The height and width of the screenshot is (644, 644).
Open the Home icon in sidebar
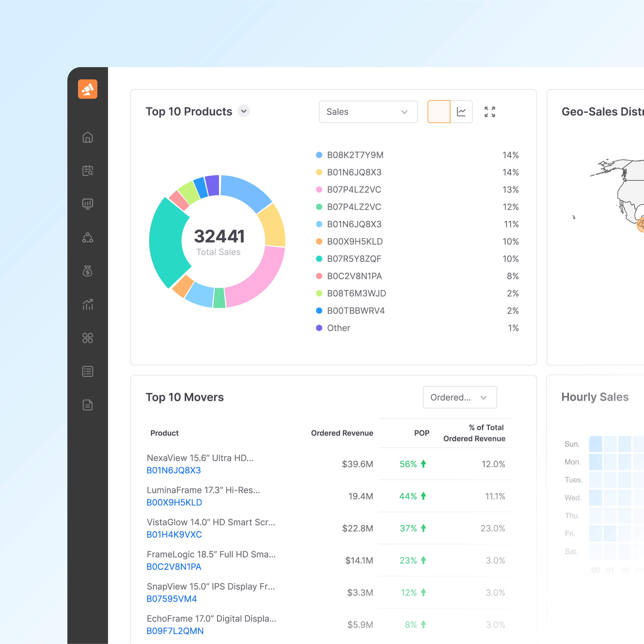87,137
